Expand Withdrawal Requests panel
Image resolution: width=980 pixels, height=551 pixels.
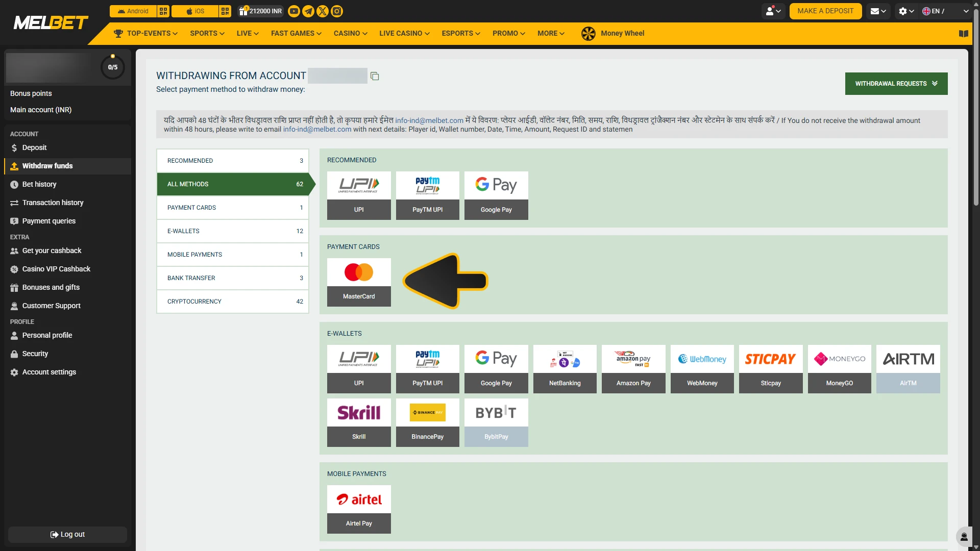[896, 84]
